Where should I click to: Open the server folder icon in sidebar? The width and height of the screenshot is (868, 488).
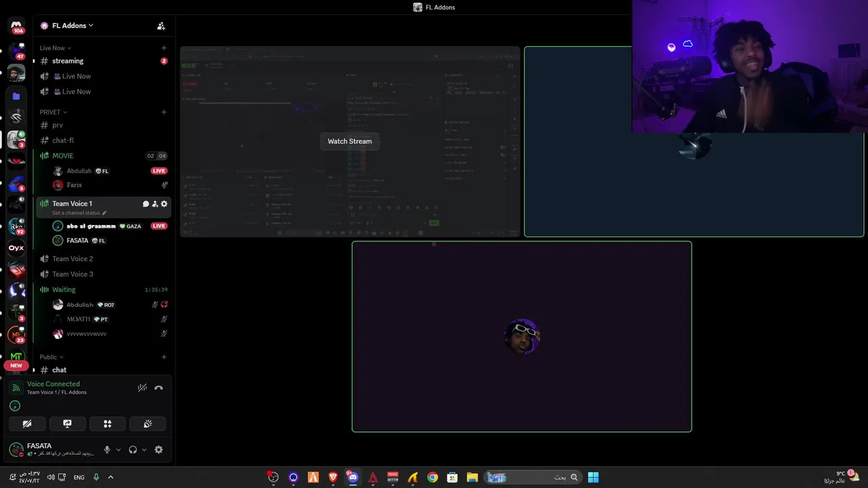click(x=16, y=96)
